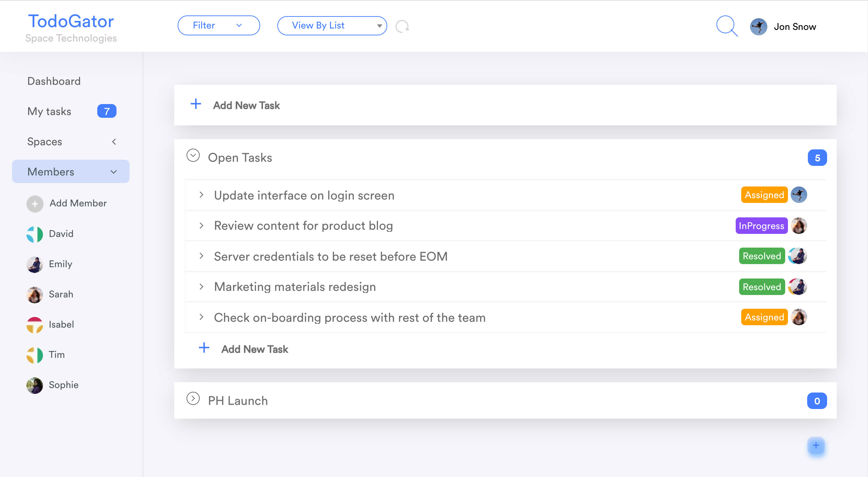Viewport: 868px width, 477px height.
Task: Click Assigned status on Update interface task
Action: click(764, 195)
